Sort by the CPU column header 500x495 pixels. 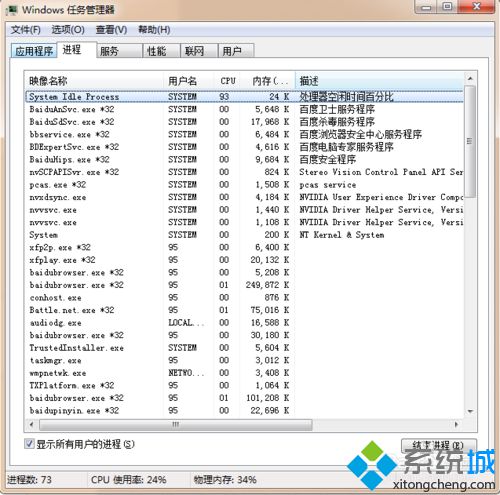(228, 81)
